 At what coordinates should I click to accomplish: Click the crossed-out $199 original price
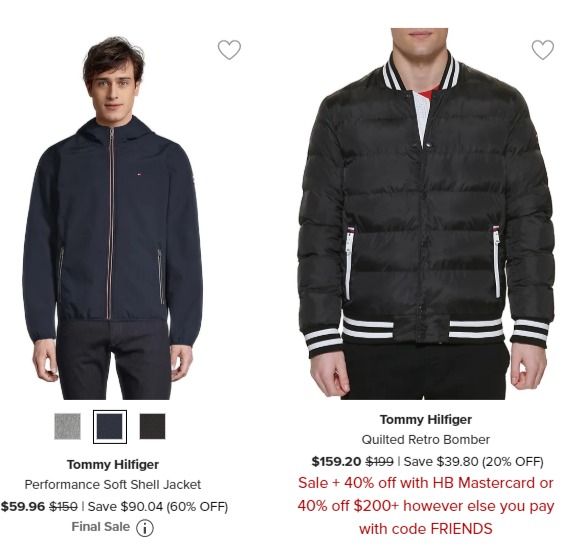point(379,461)
